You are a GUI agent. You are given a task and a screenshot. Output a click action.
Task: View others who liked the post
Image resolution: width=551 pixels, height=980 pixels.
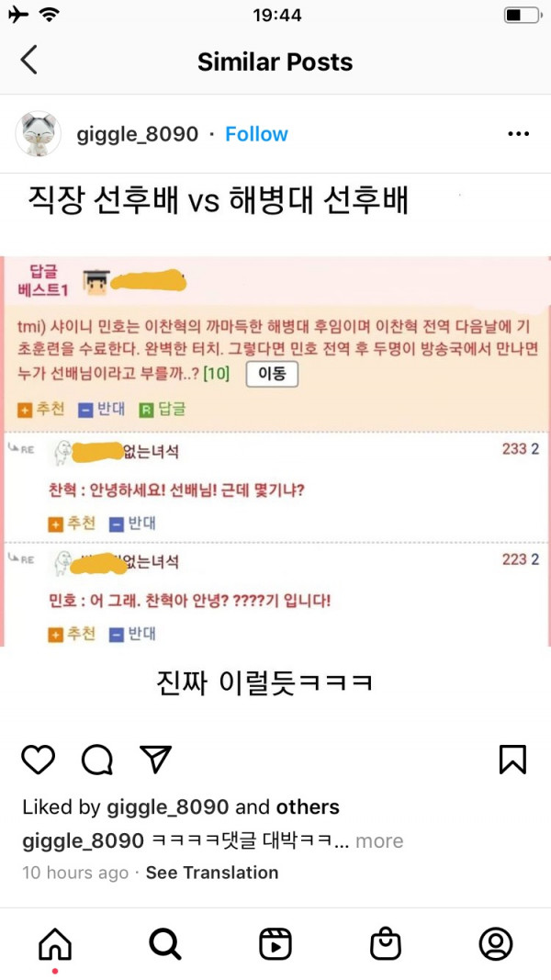click(308, 807)
